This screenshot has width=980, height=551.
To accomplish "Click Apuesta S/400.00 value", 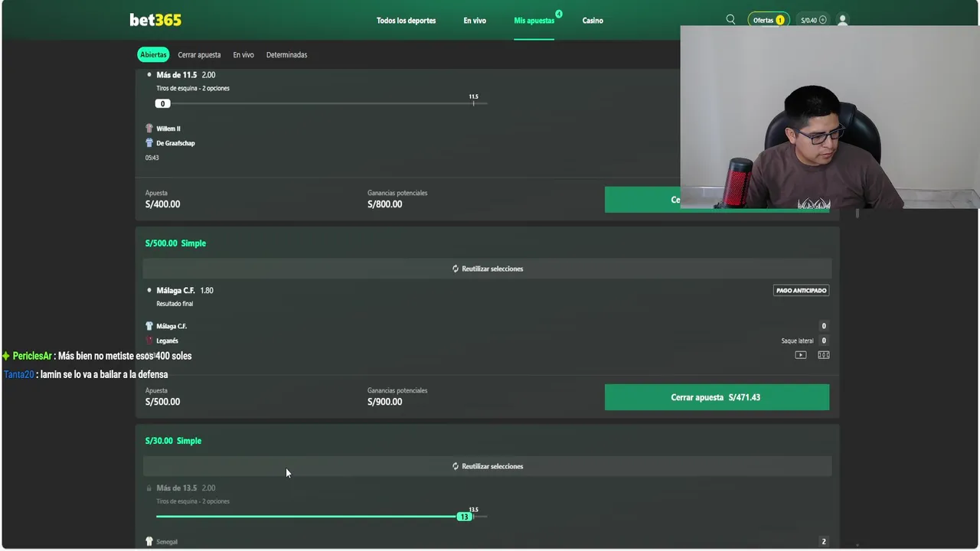I will 162,204.
